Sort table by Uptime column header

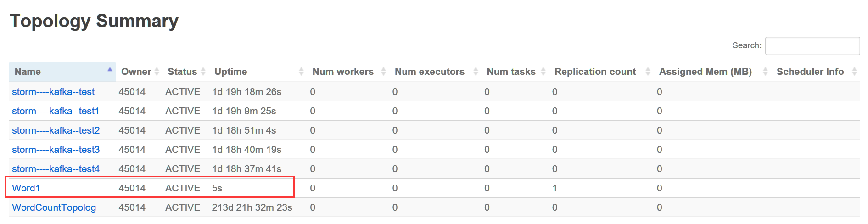click(230, 72)
